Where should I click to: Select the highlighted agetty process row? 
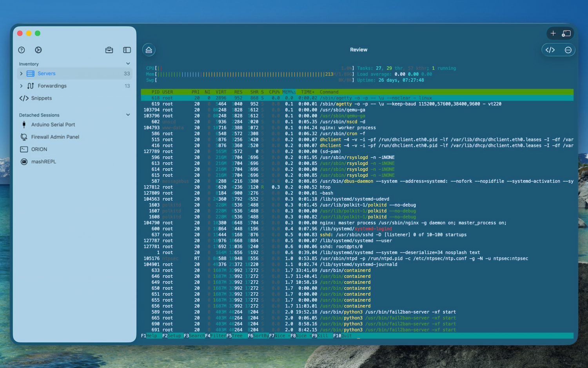coord(274,98)
